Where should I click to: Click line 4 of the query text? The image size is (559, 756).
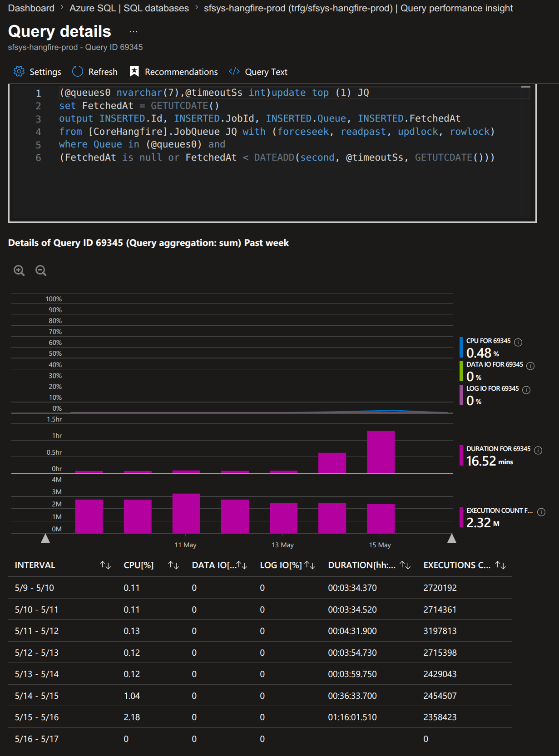coord(277,132)
